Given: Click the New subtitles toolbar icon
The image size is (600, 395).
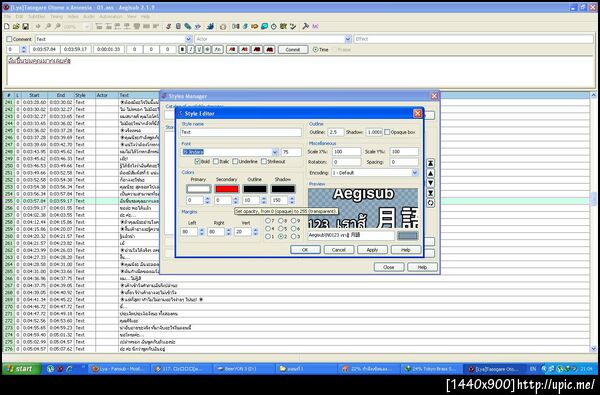Looking at the screenshot, I should click(7, 26).
